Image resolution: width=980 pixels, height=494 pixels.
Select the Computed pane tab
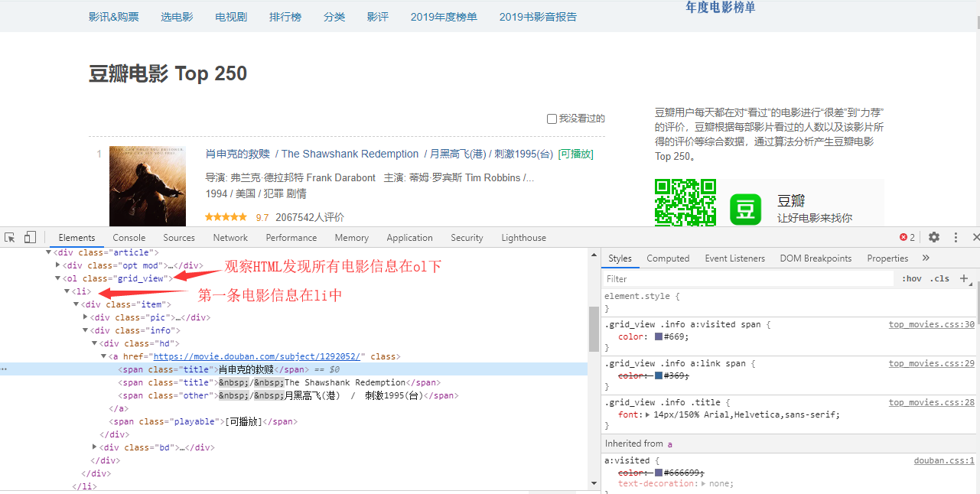coord(668,258)
